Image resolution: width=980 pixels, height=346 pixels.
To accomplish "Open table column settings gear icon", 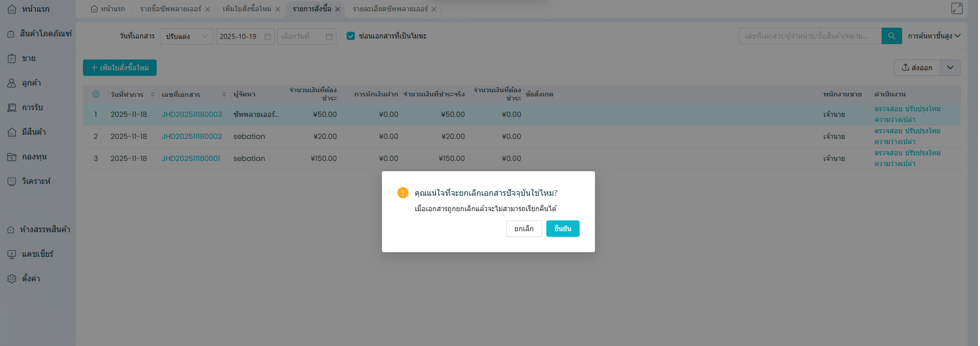I will pos(96,94).
